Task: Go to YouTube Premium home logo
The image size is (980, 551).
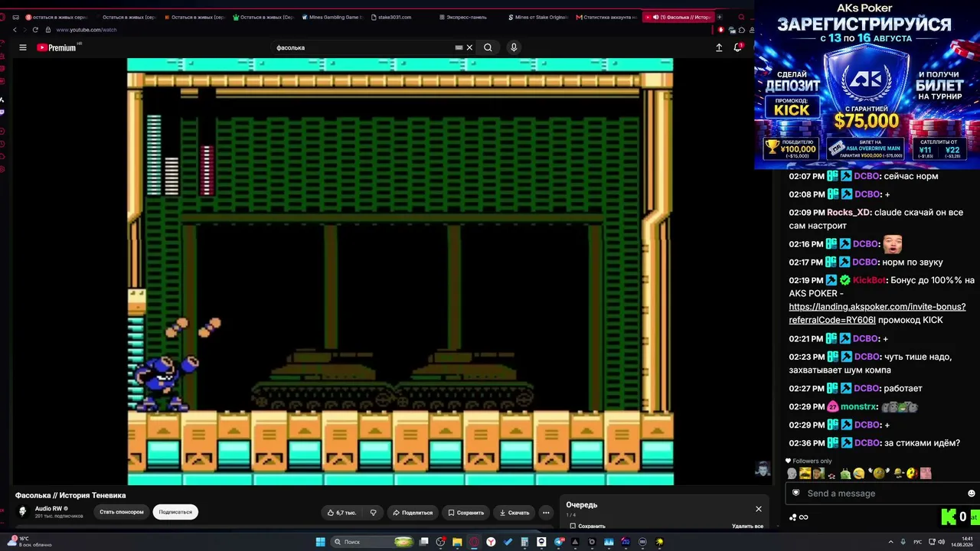Action: pos(57,47)
